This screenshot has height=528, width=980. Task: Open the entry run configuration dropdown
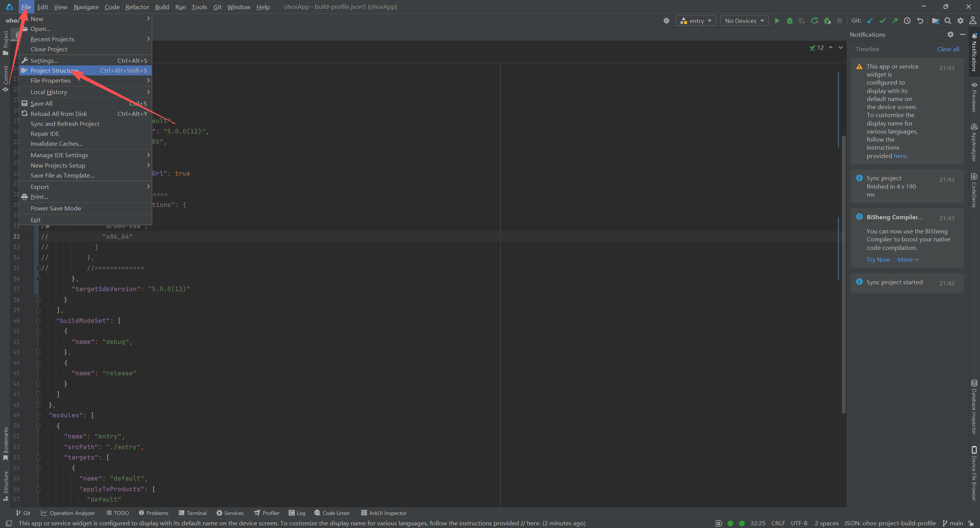coord(696,21)
